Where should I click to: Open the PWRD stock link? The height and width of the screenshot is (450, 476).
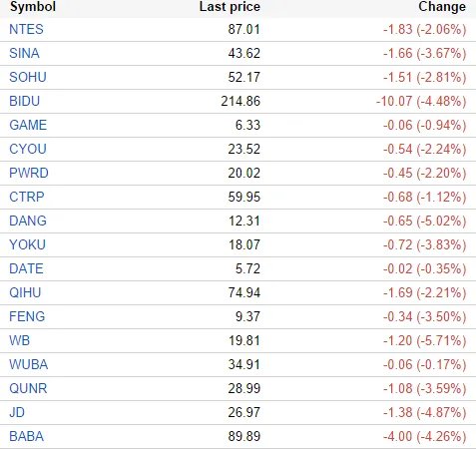(29, 173)
